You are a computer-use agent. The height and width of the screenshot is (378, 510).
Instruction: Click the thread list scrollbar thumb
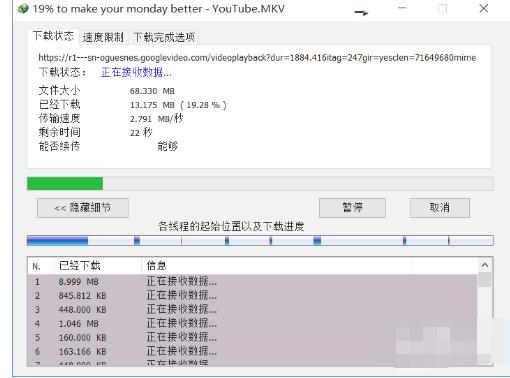[485, 280]
